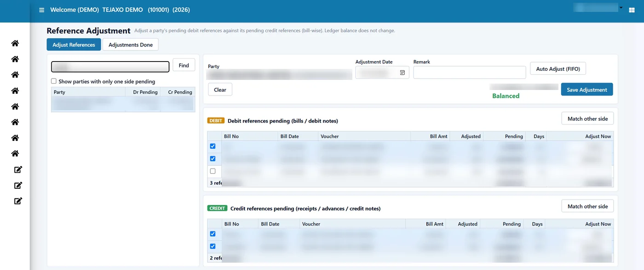Click the Adjust Now header in Credit table
Image resolution: width=644 pixels, height=270 pixels.
pos(580,224)
